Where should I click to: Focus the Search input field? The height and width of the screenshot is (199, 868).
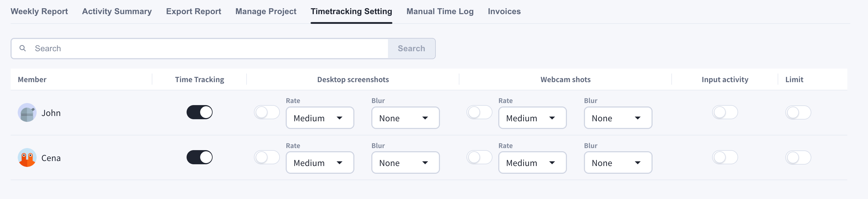[x=200, y=48]
